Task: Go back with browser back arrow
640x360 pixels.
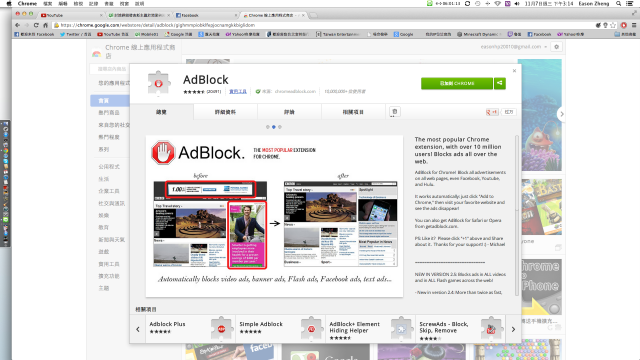Action: tap(18, 25)
